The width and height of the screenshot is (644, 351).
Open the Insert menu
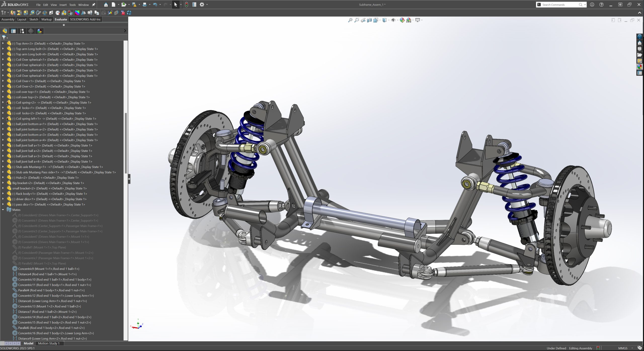pyautogui.click(x=63, y=5)
